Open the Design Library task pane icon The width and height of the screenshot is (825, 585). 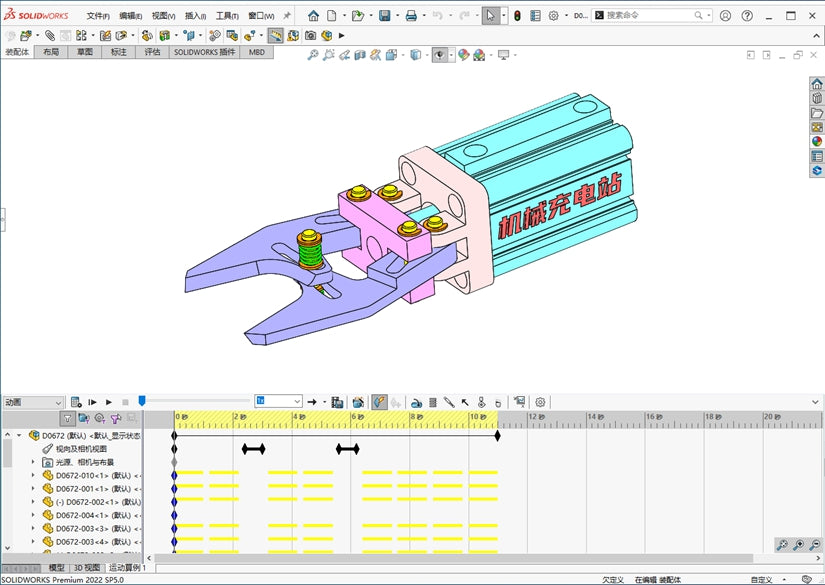pyautogui.click(x=817, y=98)
